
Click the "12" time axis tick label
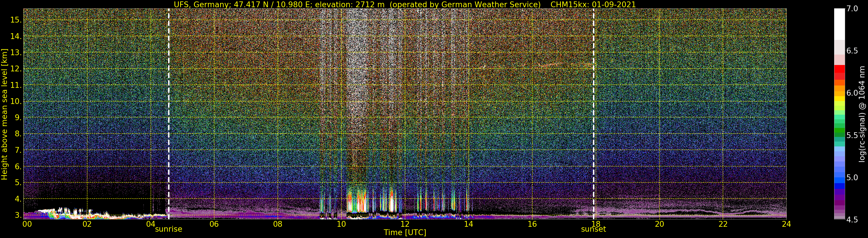[x=405, y=224]
